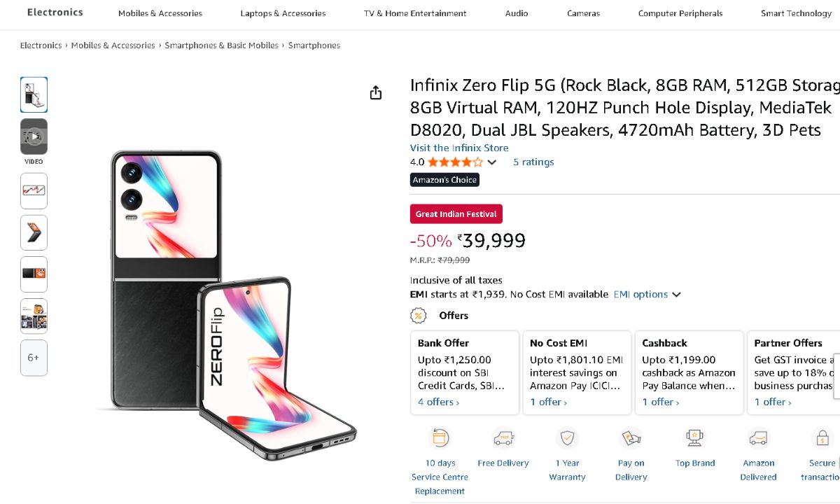Viewport: 840px width, 504px height.
Task: Click the Secure transaction lock icon
Action: pyautogui.click(x=822, y=438)
